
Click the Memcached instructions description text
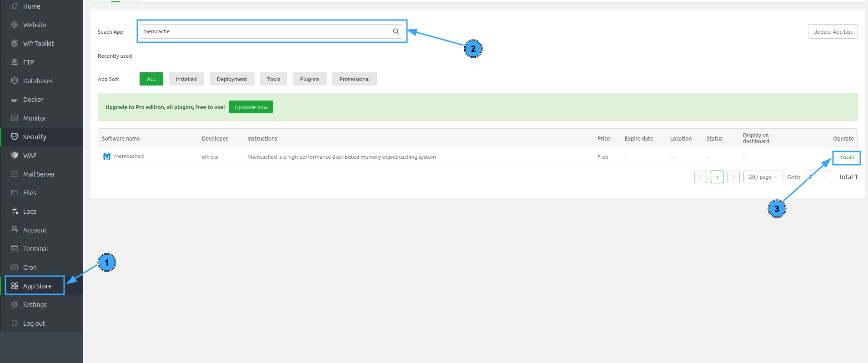[x=341, y=157]
